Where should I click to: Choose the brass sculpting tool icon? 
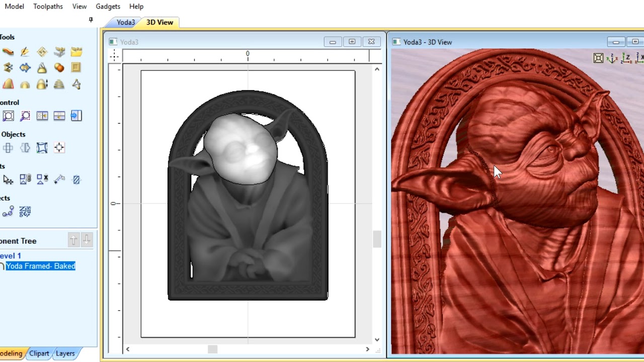(x=42, y=67)
